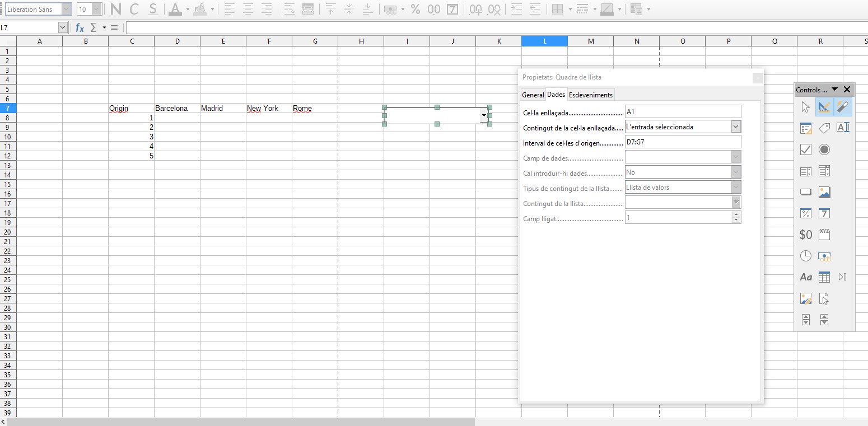Open the border color dropdown arrow
Screen dimensions: 868x426
(619, 9)
